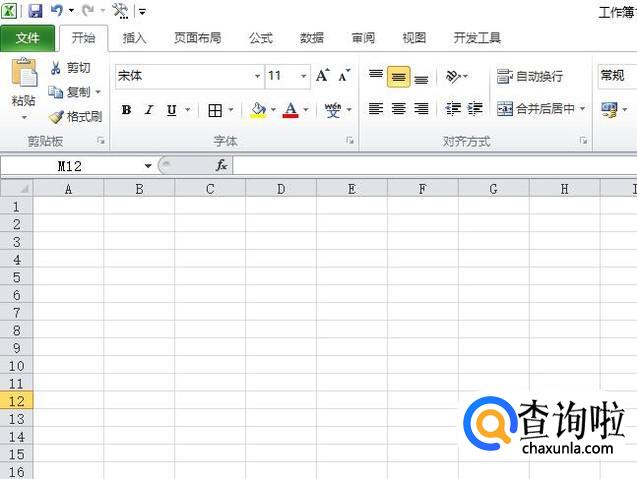Click the Increase Font Size icon

click(x=323, y=76)
